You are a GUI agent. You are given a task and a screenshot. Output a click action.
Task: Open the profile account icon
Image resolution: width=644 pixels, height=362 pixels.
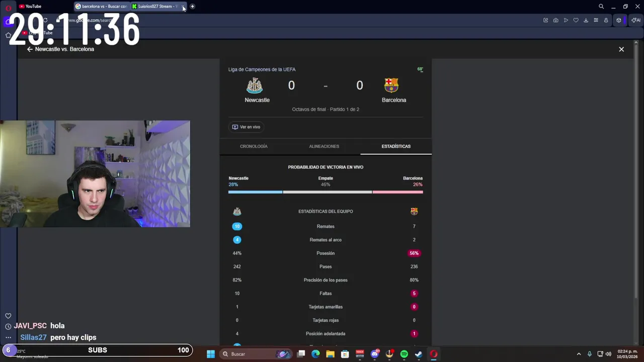[606, 20]
